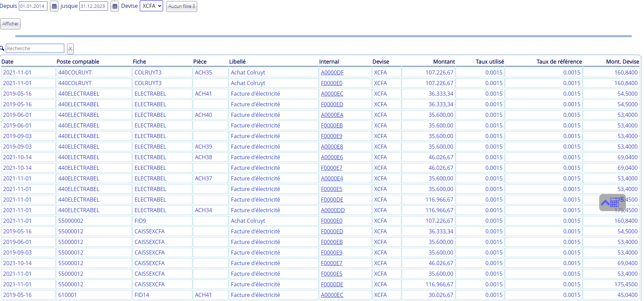Viewport: 644px width, 301px height.
Task: Click the scroll-to-top chevron in floating widget
Action: point(605,203)
